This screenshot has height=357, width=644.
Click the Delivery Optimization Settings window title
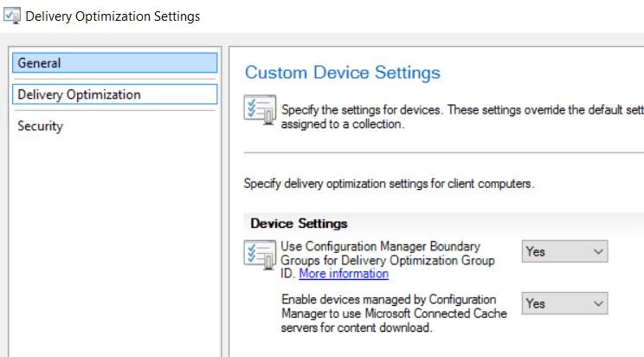(113, 16)
